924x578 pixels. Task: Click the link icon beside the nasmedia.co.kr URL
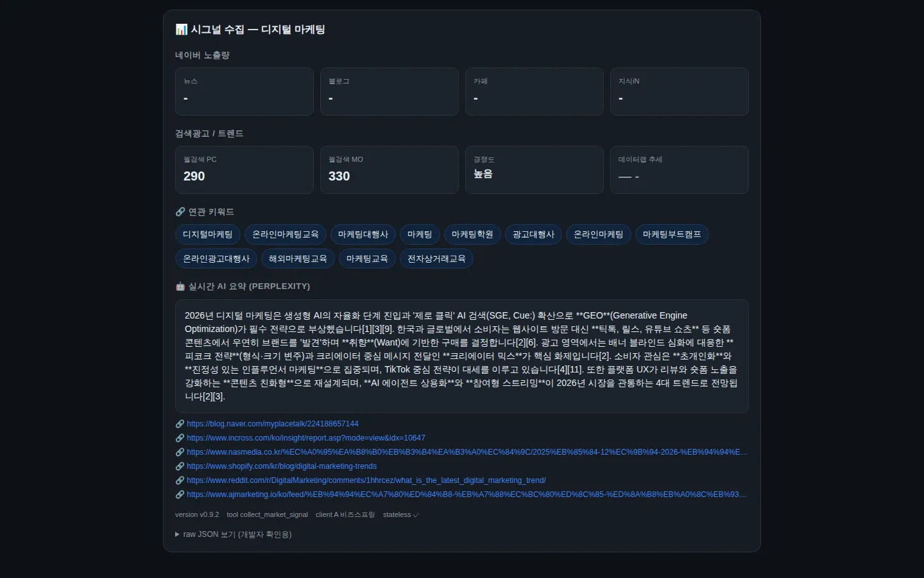click(180, 452)
